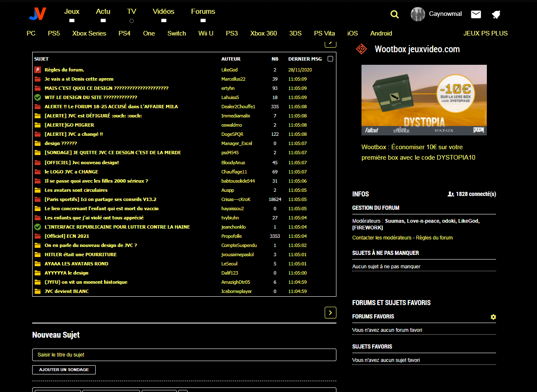This screenshot has width=537, height=392.
Task: Open topic '(JYFU) on vit un moment historique'
Action: pyautogui.click(x=86, y=282)
